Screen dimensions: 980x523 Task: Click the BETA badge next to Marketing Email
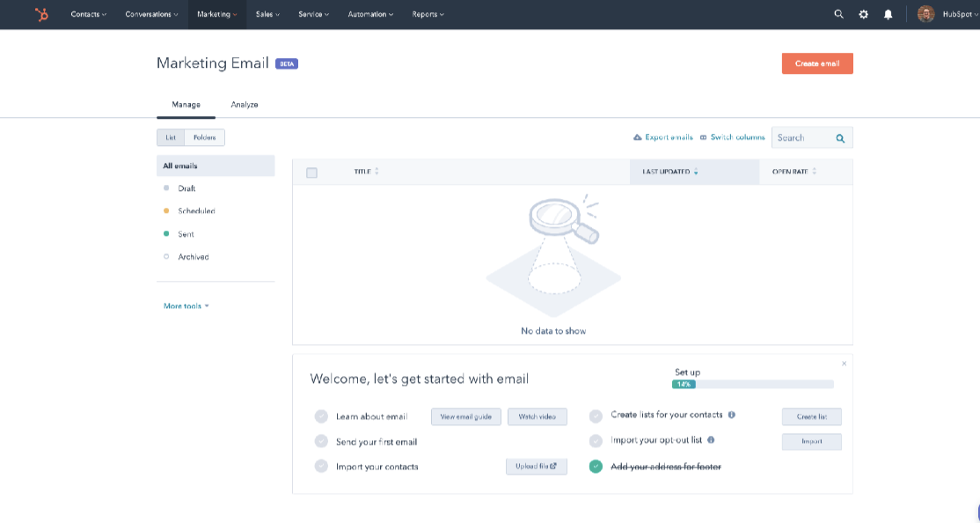tap(287, 63)
